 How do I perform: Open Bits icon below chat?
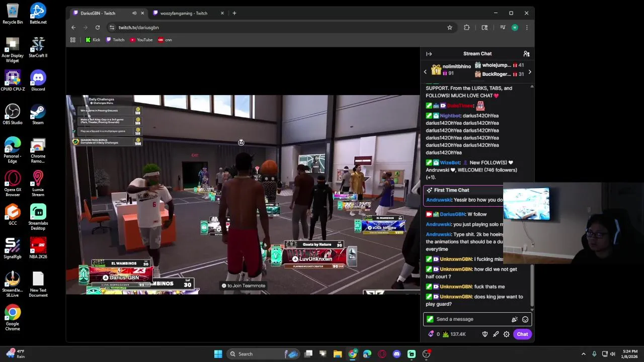tap(431, 334)
